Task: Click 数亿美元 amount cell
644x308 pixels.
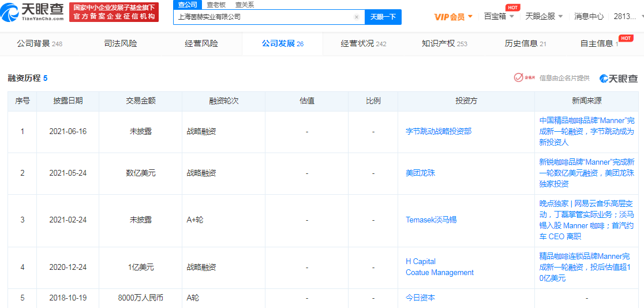Action: [141, 173]
